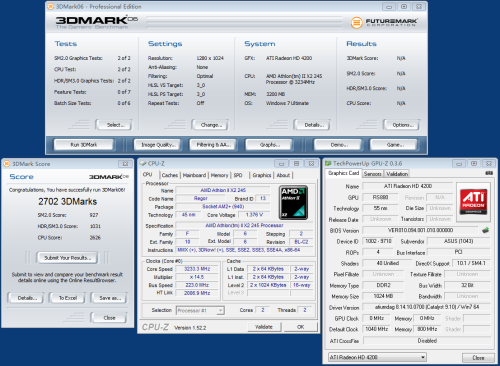Click Details in the 3DMark Score window
This screenshot has width=500, height=366.
[26, 298]
